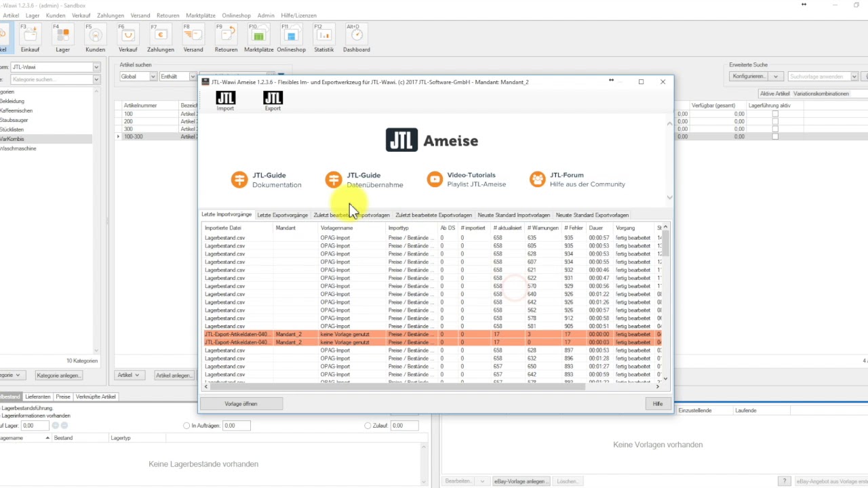Image resolution: width=868 pixels, height=488 pixels.
Task: Sort by the # Fehler column header
Action: click(x=574, y=228)
